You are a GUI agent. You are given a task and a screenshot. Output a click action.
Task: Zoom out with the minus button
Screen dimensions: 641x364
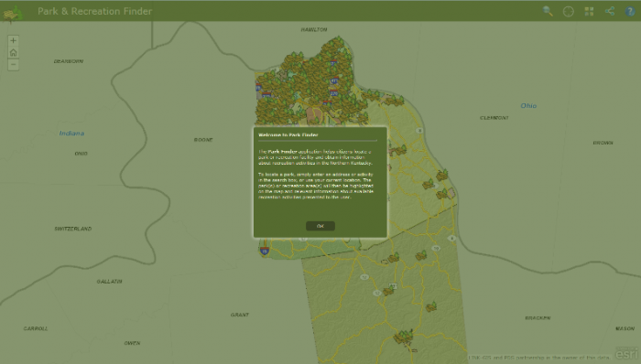[x=13, y=64]
